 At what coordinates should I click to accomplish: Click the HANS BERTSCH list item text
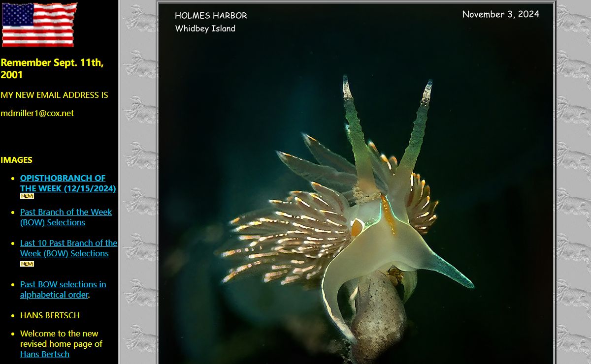pyautogui.click(x=50, y=315)
